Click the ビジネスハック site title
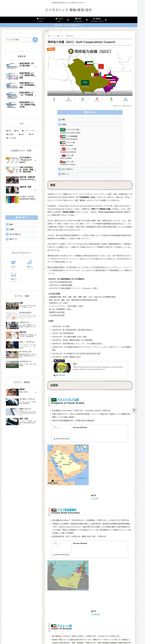 coord(68,10)
